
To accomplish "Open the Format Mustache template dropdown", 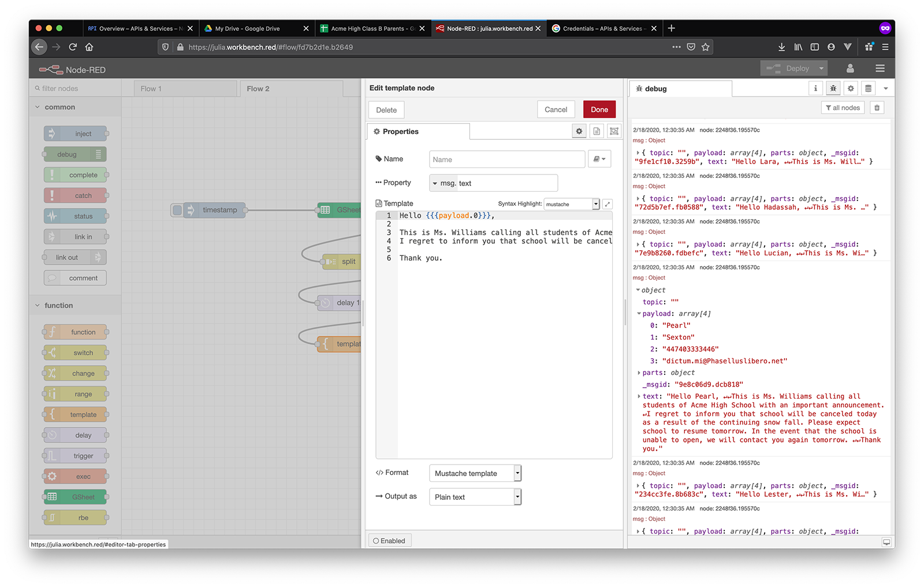I will (x=475, y=473).
